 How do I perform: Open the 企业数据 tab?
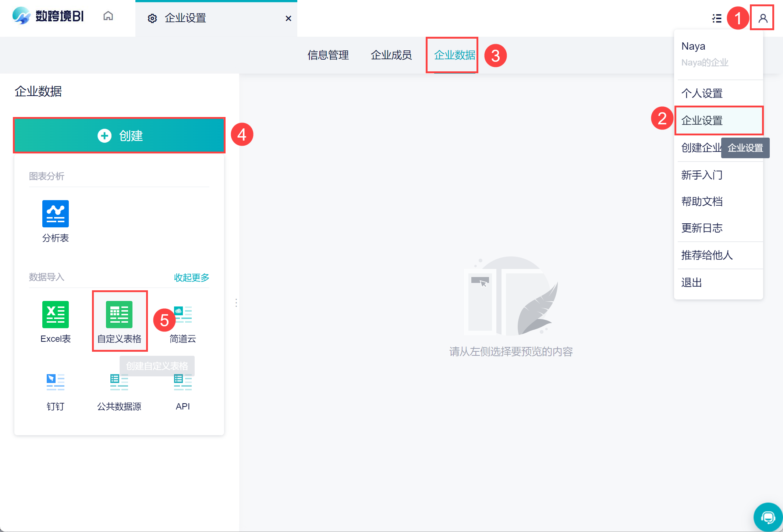tap(454, 55)
